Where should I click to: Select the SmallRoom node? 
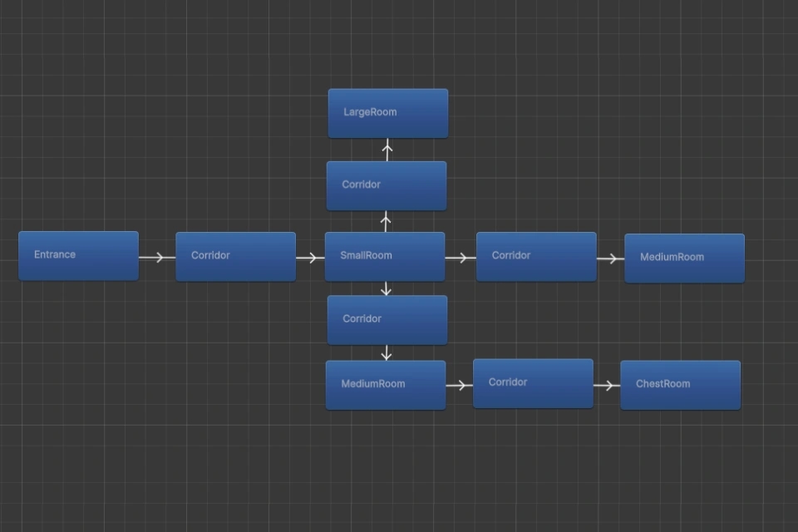(x=385, y=256)
